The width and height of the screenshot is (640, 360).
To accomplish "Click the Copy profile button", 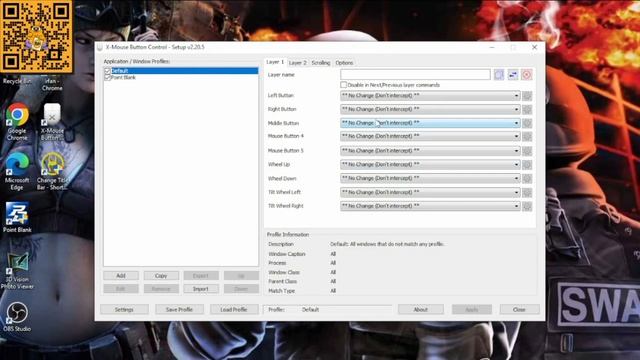I will pyautogui.click(x=161, y=276).
